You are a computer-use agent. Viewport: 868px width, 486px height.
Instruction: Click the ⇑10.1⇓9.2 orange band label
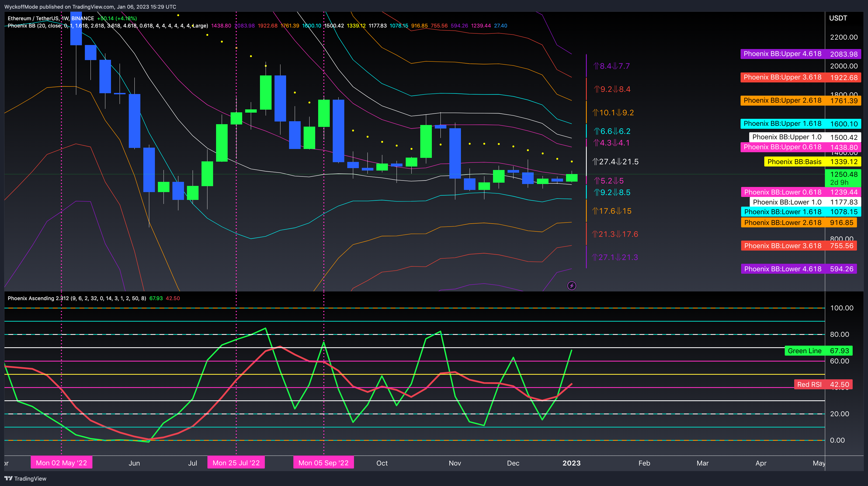click(613, 113)
